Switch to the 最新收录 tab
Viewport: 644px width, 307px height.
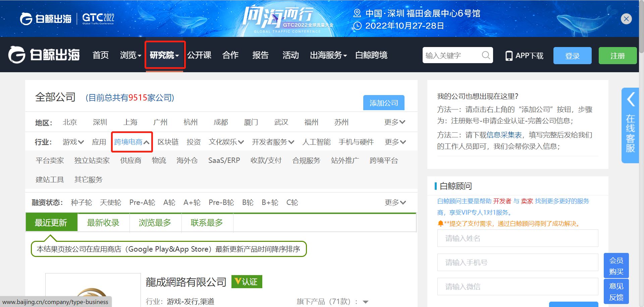[x=103, y=223]
